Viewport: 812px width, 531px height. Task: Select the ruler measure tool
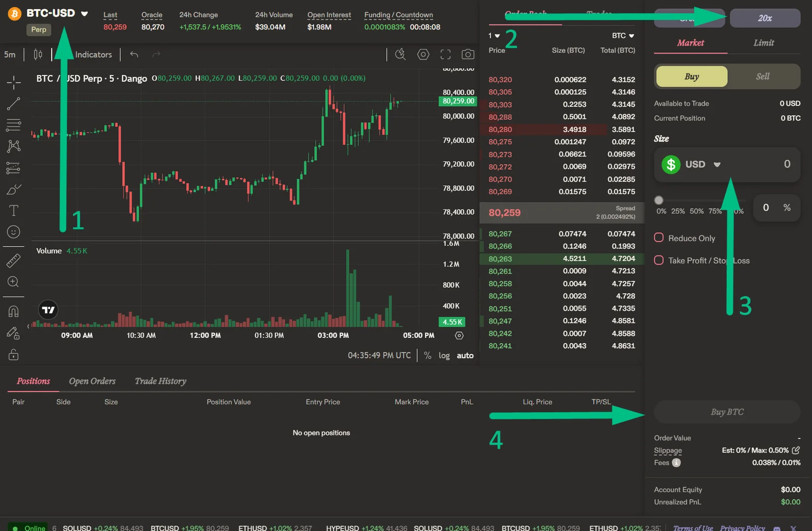click(14, 260)
